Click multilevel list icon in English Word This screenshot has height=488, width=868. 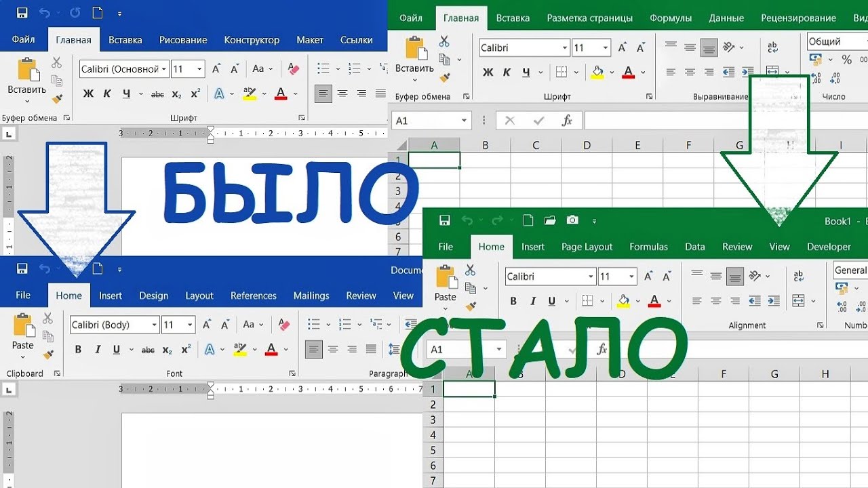pyautogui.click(x=374, y=324)
